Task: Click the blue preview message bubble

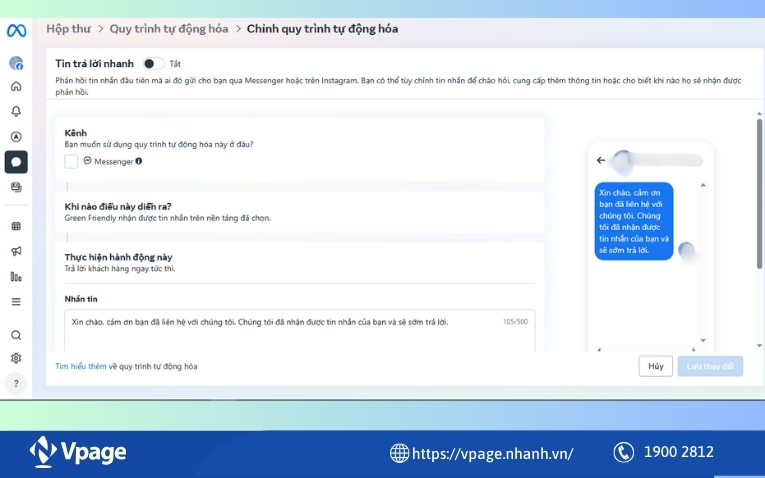Action: pos(634,221)
